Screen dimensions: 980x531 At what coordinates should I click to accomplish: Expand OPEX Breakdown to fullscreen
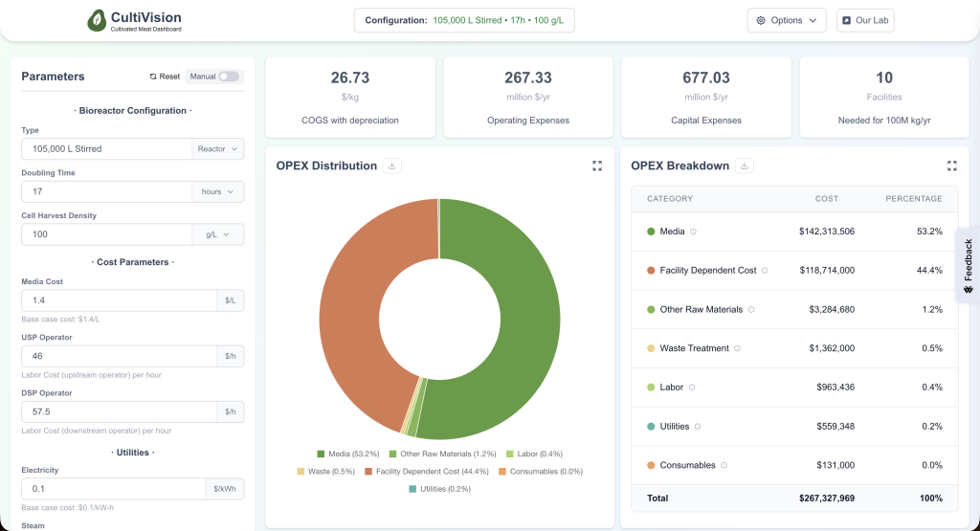click(951, 166)
